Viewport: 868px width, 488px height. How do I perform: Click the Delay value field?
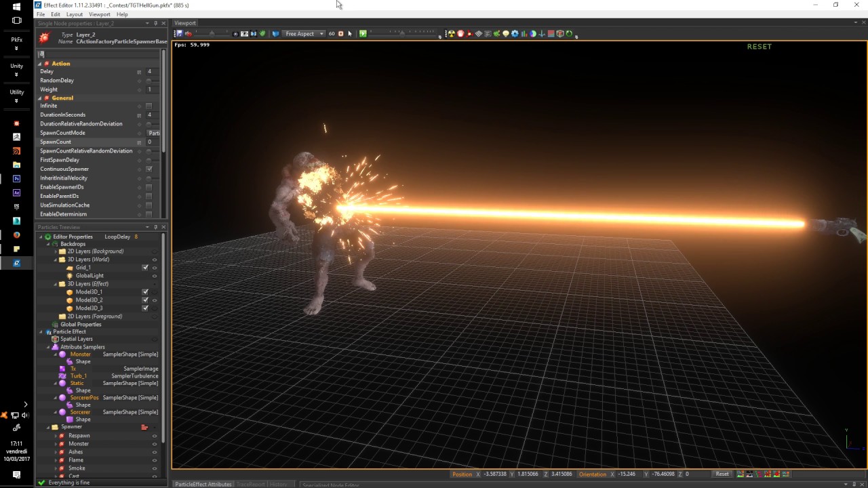(x=153, y=72)
